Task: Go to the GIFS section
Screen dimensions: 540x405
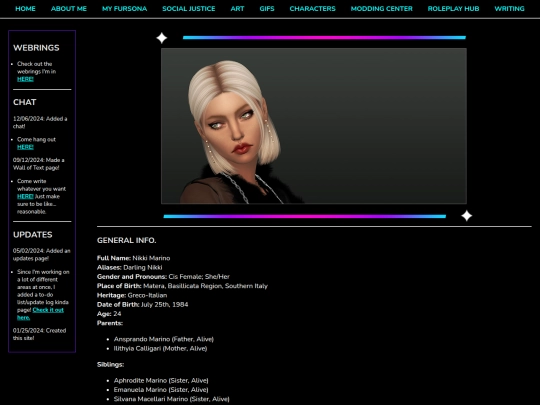Action: pyautogui.click(x=267, y=9)
